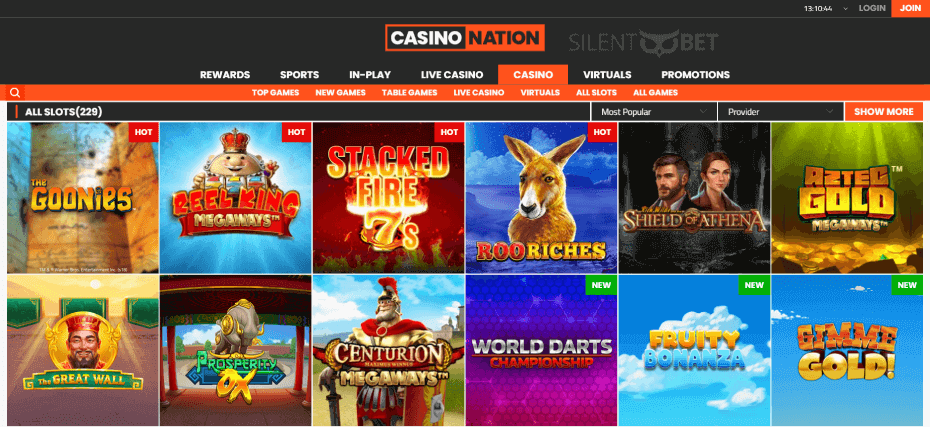Select the Stacked Fire 7's game thumbnail
Viewport: 930px width, 427px height.
click(388, 197)
